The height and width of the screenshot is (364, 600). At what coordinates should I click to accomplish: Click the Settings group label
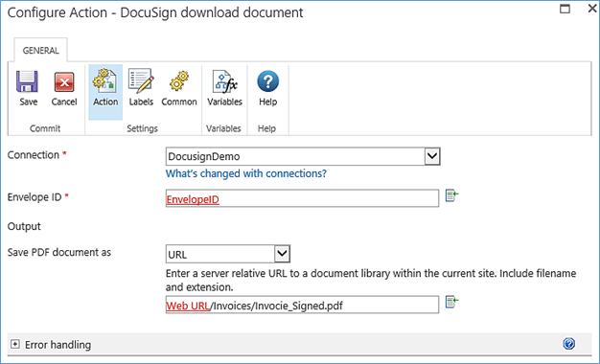(x=143, y=128)
